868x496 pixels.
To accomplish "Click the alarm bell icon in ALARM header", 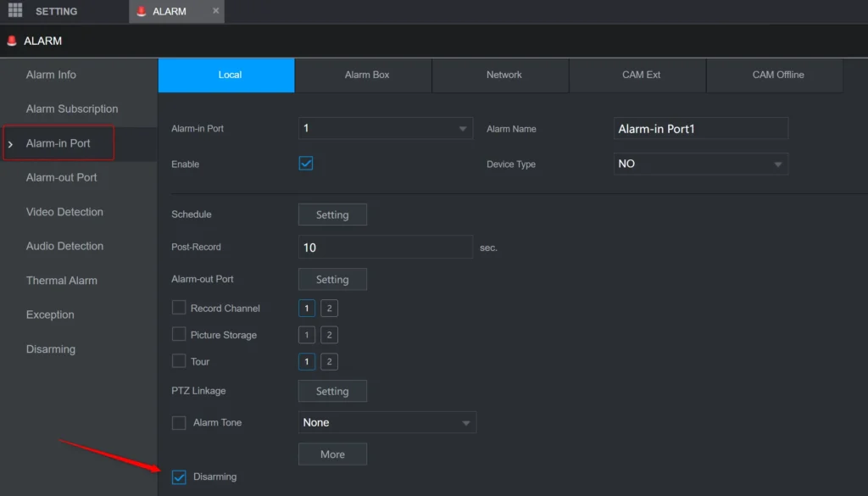I will pos(12,41).
